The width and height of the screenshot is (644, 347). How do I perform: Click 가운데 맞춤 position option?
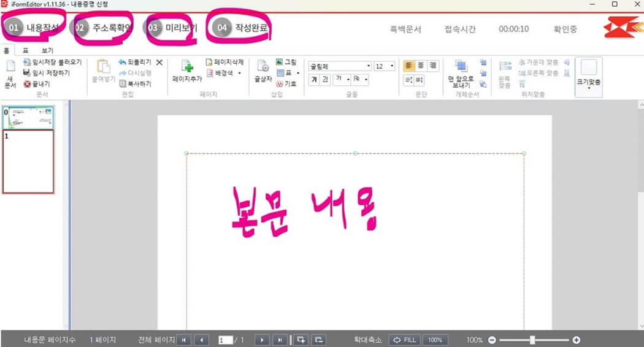coord(538,62)
